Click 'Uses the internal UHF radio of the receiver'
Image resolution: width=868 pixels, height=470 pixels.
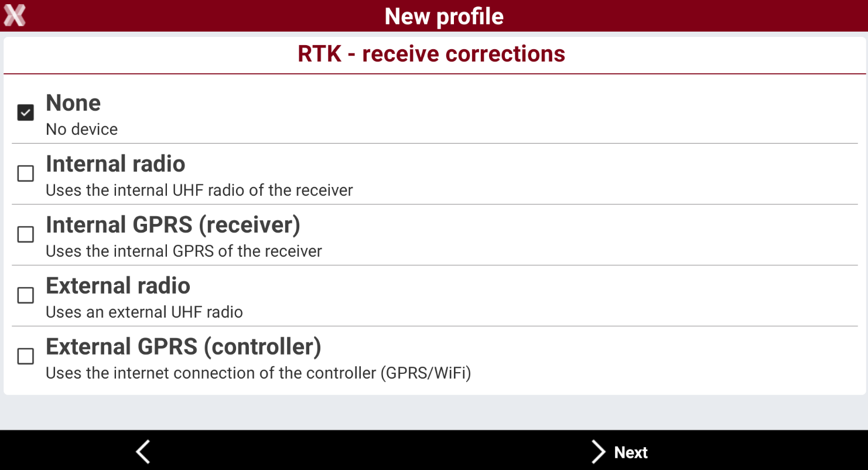pyautogui.click(x=200, y=190)
